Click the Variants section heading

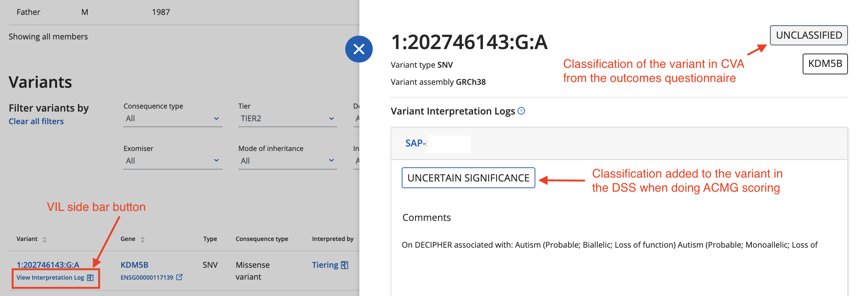pos(40,82)
